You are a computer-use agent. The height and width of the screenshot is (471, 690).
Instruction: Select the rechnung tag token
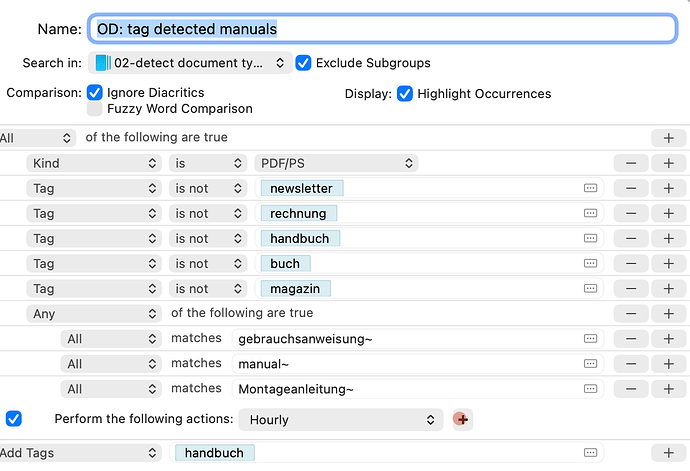[299, 213]
